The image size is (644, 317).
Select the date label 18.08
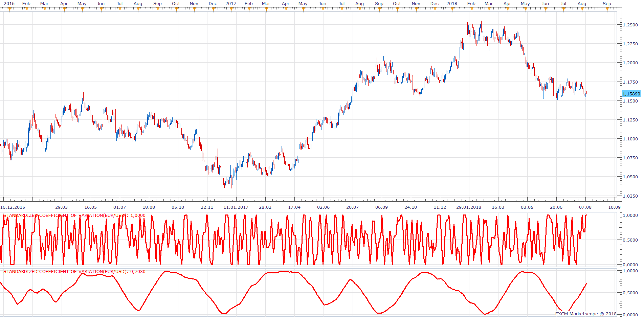(x=149, y=207)
